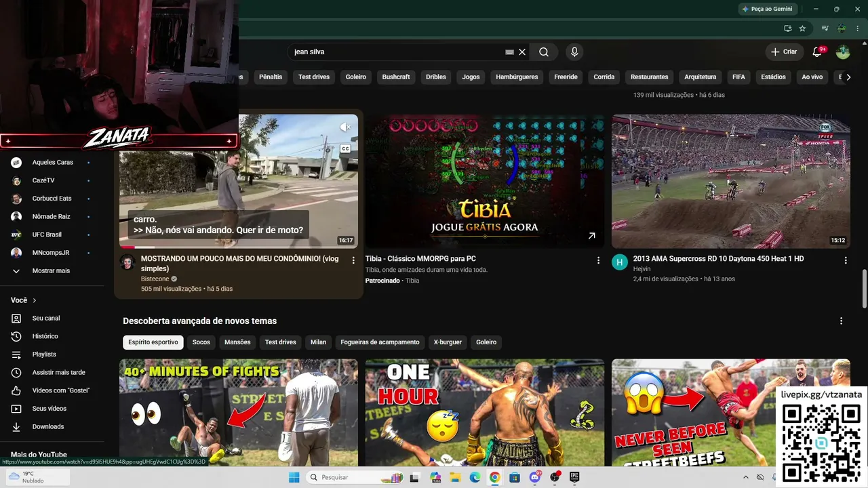Show more topic chips with right arrow
Image resolution: width=868 pixels, height=488 pixels.
(848, 77)
